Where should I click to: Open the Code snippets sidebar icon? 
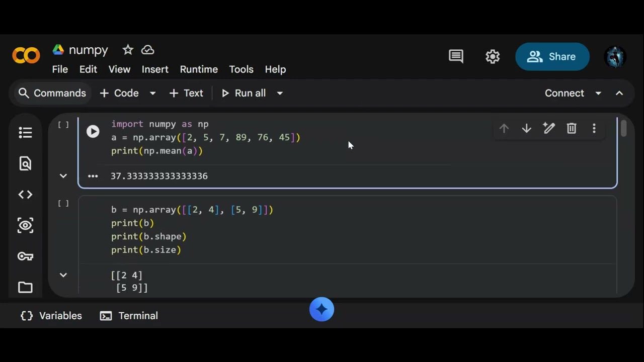(25, 195)
